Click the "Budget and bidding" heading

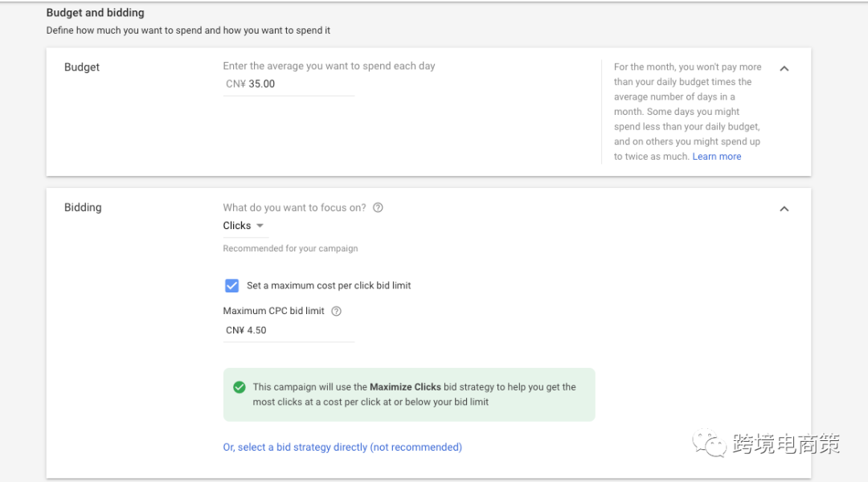(96, 13)
